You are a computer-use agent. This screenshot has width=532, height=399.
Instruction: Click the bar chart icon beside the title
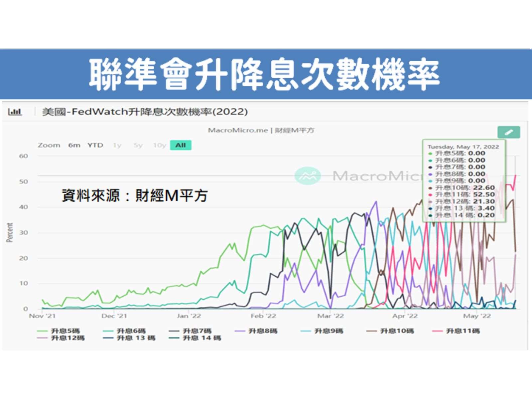[x=15, y=112]
